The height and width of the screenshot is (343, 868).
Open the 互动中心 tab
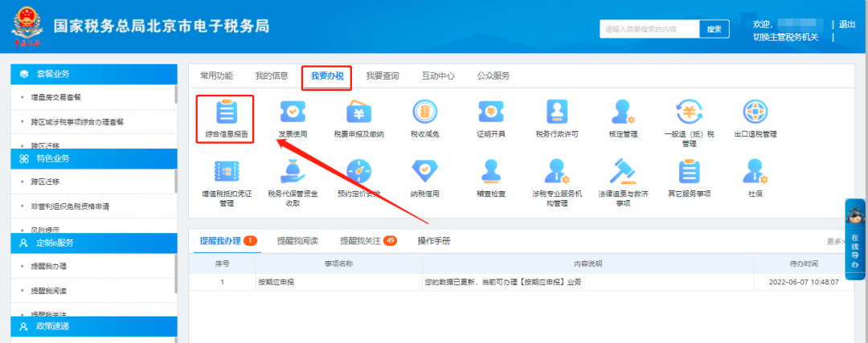[438, 76]
